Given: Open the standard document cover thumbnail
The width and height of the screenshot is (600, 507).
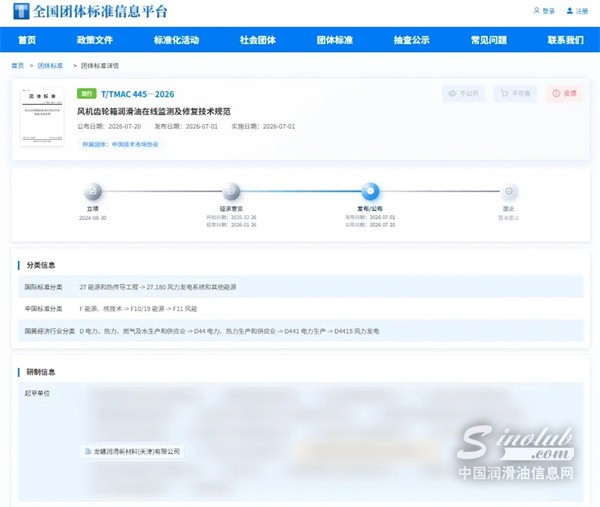Looking at the screenshot, I should coord(42,117).
